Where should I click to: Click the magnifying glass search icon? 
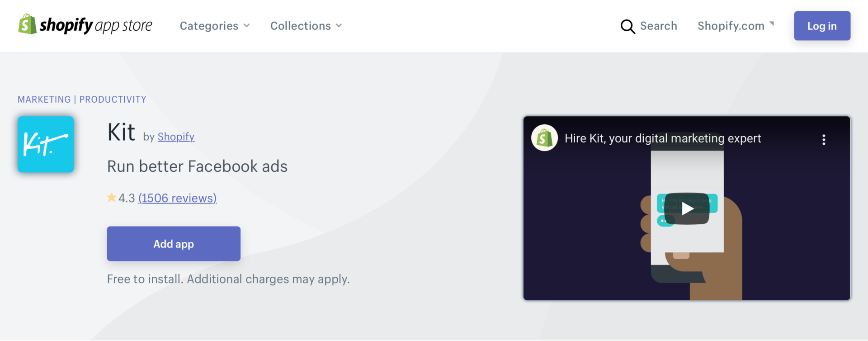(627, 27)
